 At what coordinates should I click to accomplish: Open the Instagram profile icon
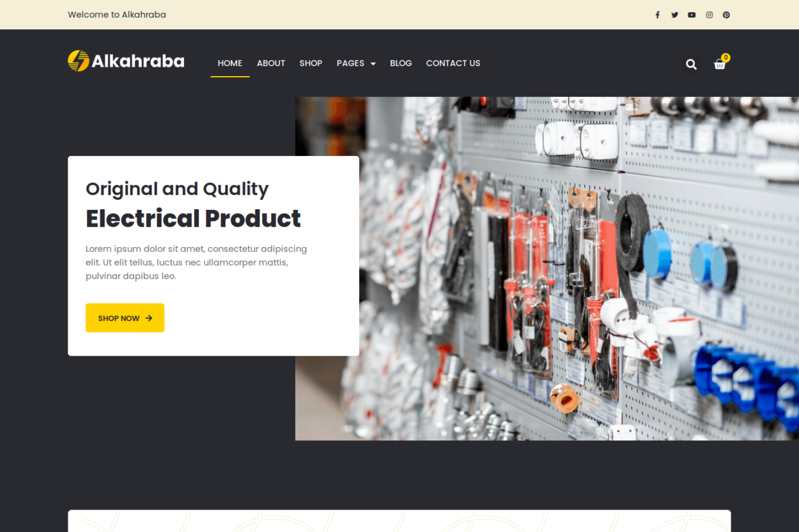(x=709, y=14)
